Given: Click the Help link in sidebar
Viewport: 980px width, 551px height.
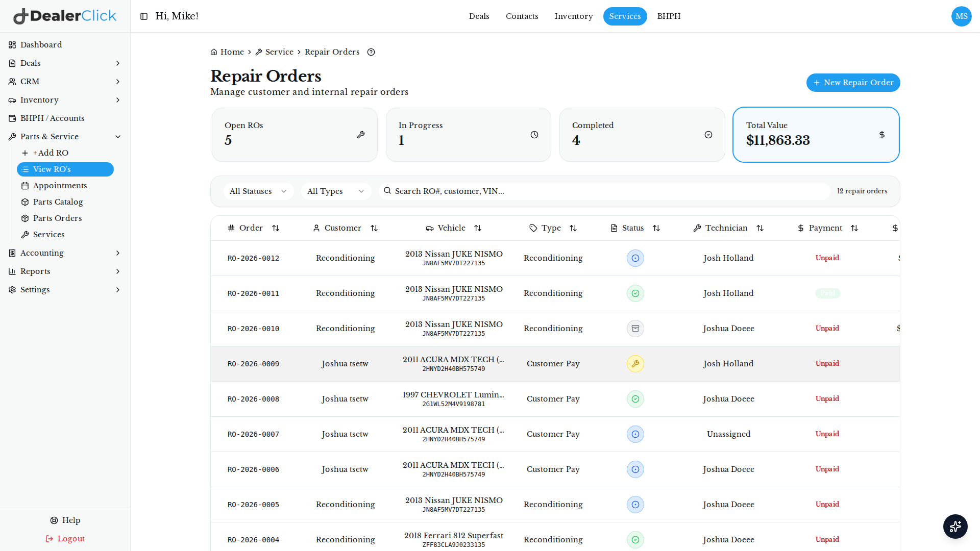Looking at the screenshot, I should click(65, 520).
